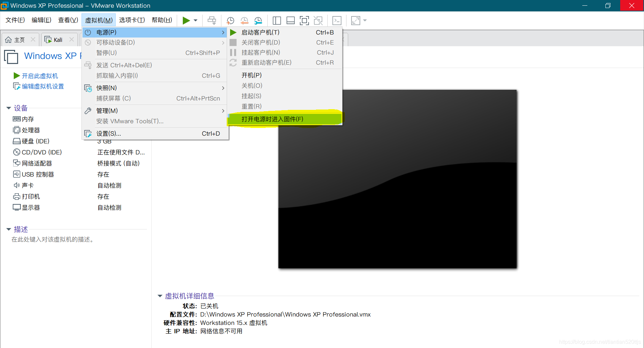Click 打开电源时进入固件(F) menu item
The image size is (644, 348).
285,119
